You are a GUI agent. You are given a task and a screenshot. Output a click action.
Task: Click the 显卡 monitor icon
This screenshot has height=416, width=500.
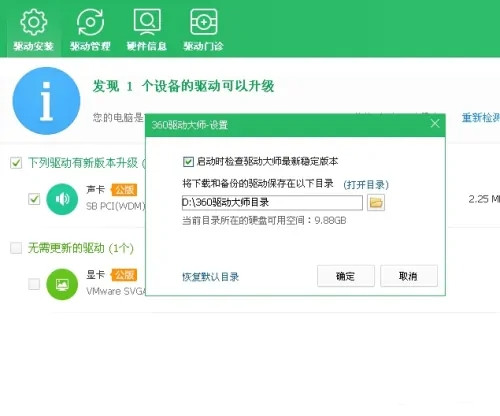pyautogui.click(x=62, y=284)
